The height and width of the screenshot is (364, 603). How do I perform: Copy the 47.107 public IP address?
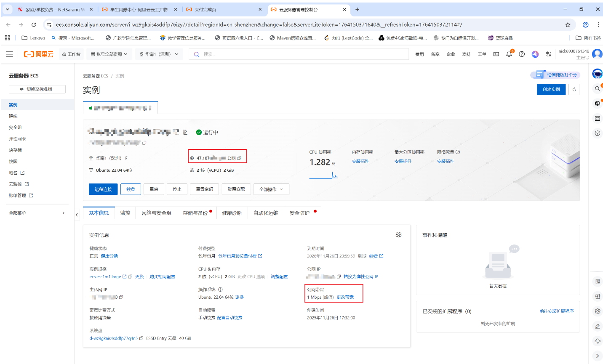click(239, 158)
